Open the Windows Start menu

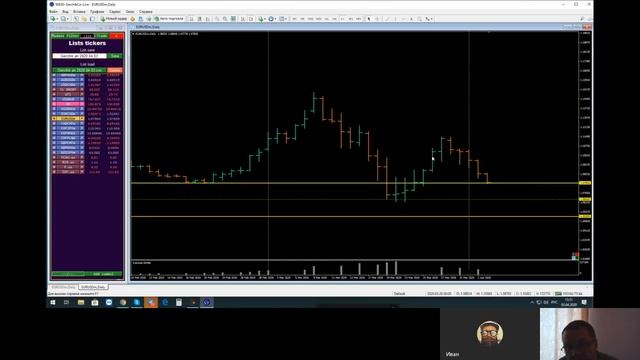[53, 302]
